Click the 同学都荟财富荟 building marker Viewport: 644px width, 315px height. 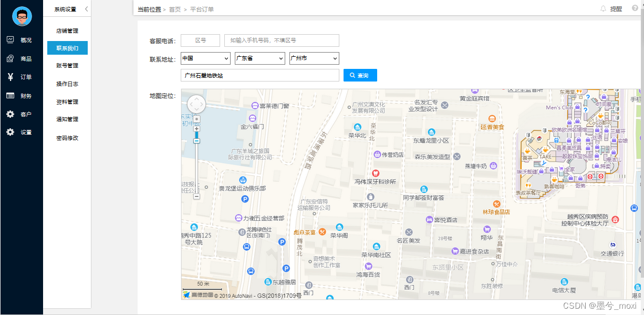pyautogui.click(x=424, y=189)
